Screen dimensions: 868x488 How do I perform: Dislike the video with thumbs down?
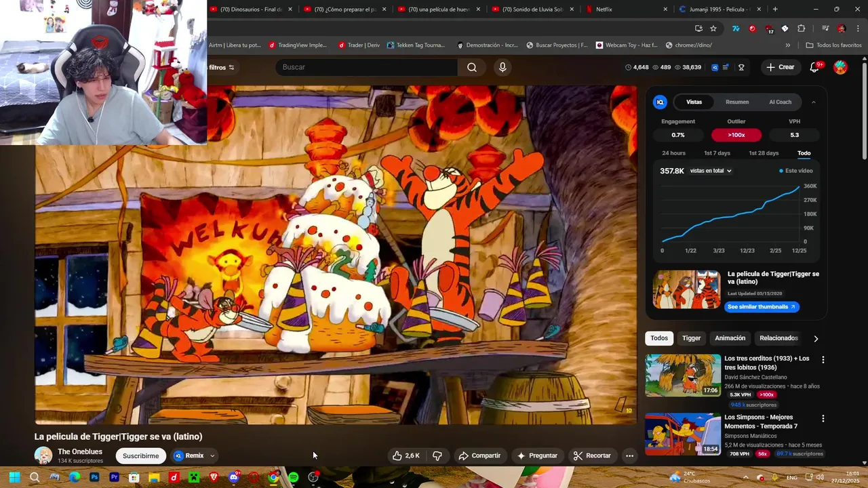click(437, 455)
